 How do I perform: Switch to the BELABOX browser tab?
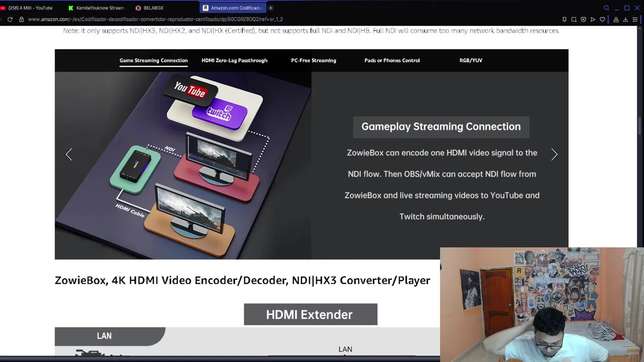coord(164,8)
